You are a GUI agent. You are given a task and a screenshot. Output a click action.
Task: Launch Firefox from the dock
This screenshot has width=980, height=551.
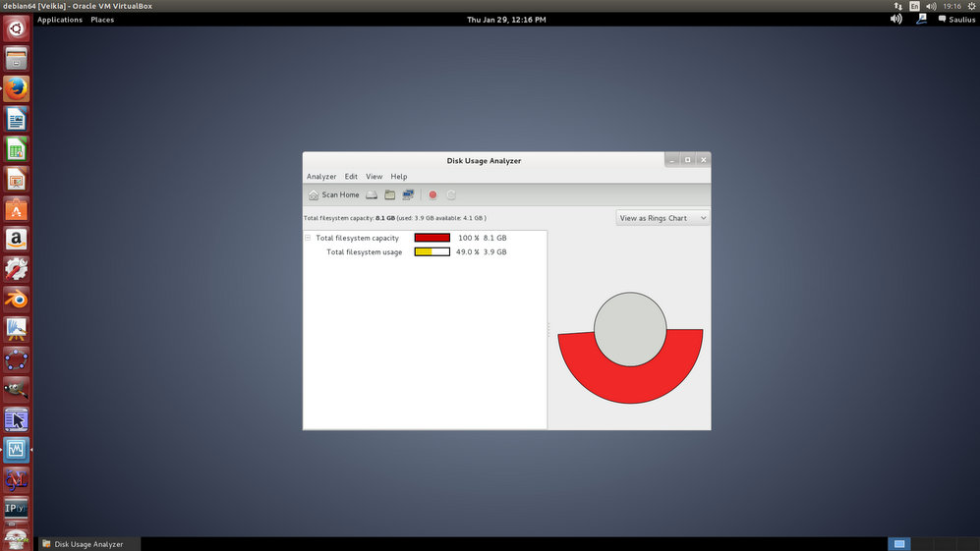pyautogui.click(x=16, y=89)
